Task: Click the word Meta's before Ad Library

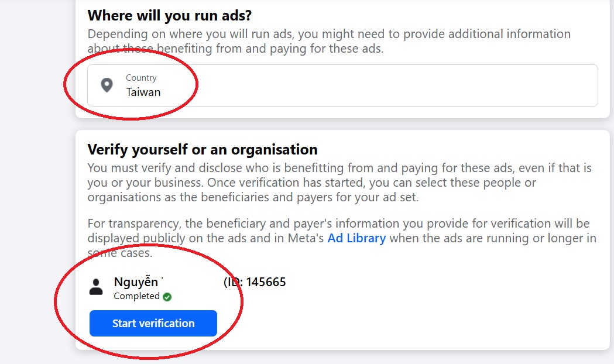Action: point(306,238)
